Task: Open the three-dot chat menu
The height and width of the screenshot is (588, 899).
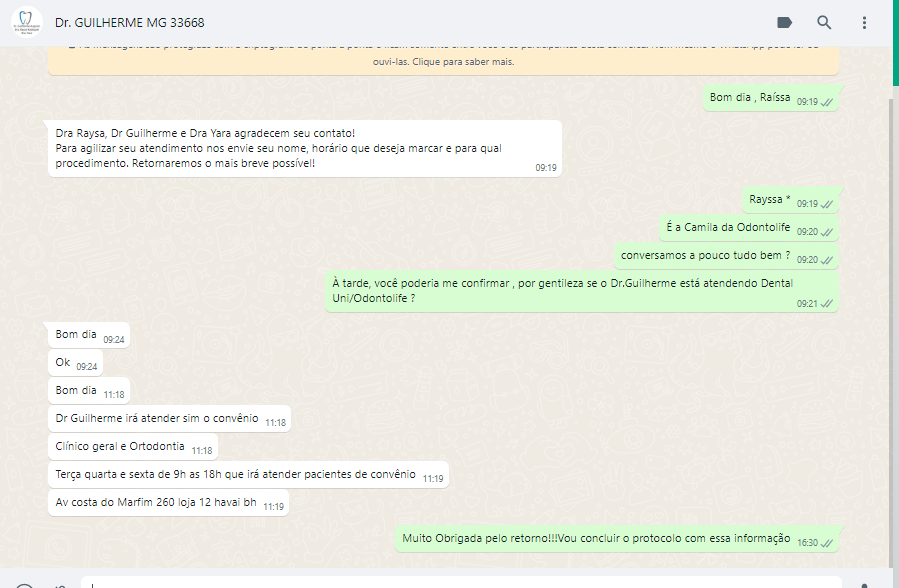Action: pos(864,22)
